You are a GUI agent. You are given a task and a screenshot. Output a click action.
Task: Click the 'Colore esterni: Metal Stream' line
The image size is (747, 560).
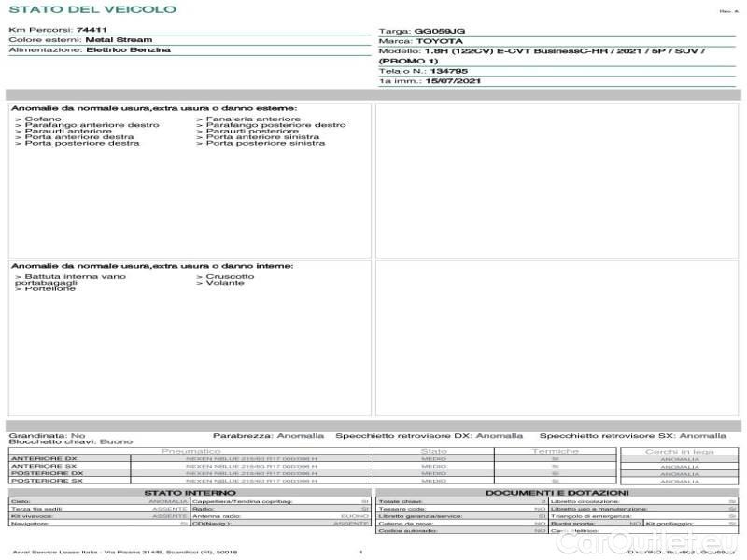(x=80, y=39)
